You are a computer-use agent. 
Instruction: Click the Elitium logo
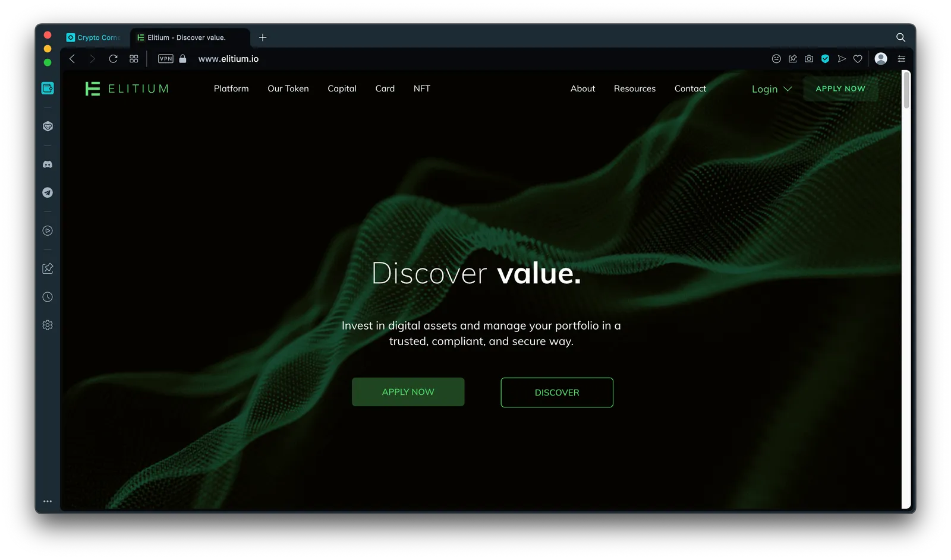click(127, 88)
